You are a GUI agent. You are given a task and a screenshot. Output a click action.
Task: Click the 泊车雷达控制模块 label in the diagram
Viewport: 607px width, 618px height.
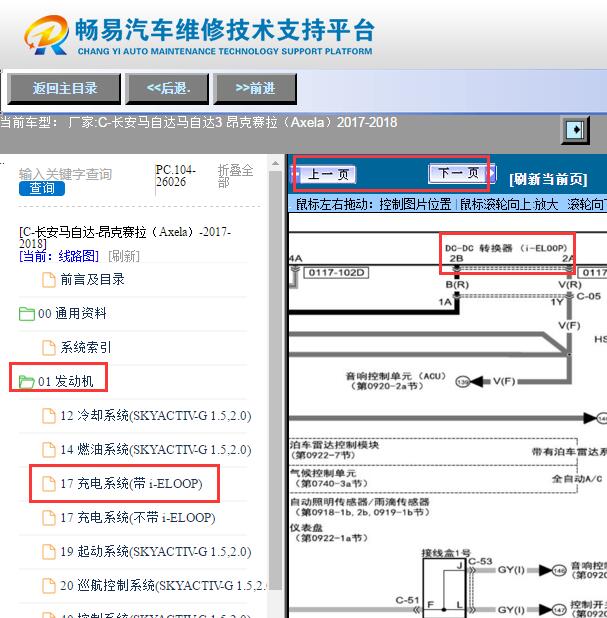(334, 445)
